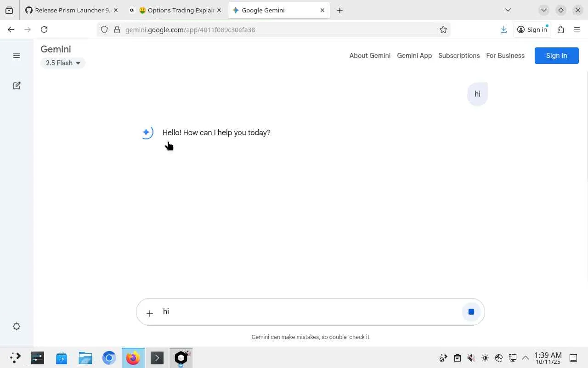Open the Firefox application menu

coord(577,29)
